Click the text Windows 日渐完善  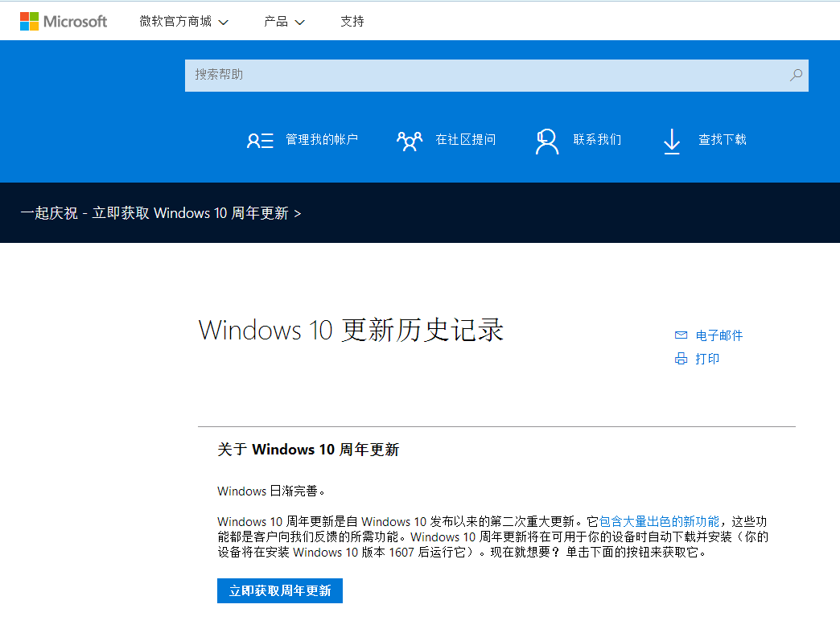click(271, 491)
